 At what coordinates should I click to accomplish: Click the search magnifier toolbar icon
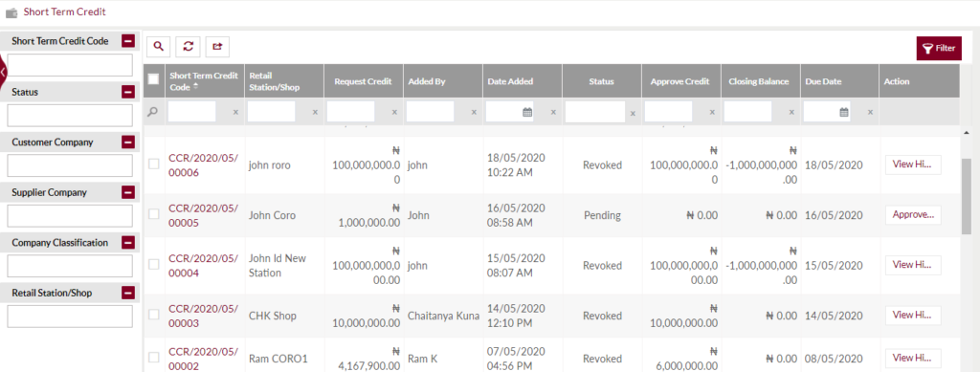[159, 46]
